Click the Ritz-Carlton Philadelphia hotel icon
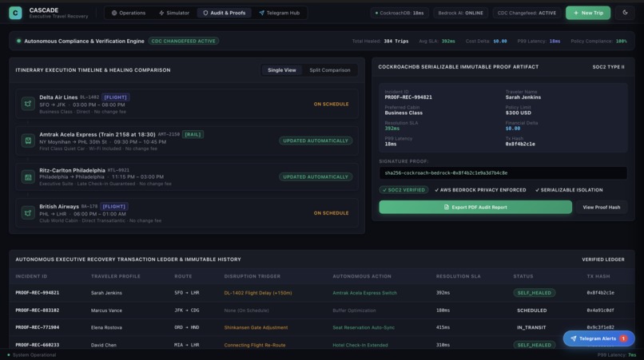 tap(28, 177)
